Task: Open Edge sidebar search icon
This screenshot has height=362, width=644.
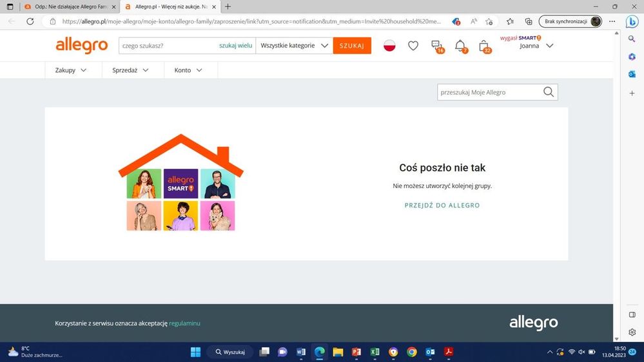Action: pyautogui.click(x=632, y=39)
